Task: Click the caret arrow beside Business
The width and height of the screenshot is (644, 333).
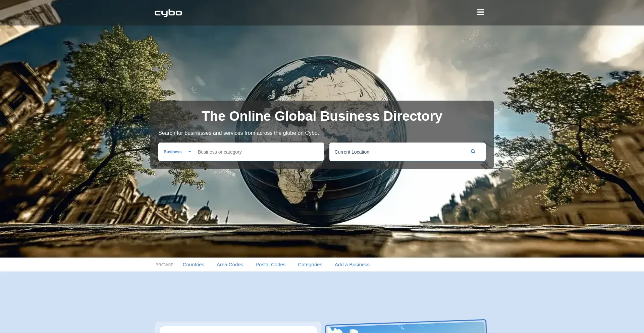Action: click(x=190, y=152)
